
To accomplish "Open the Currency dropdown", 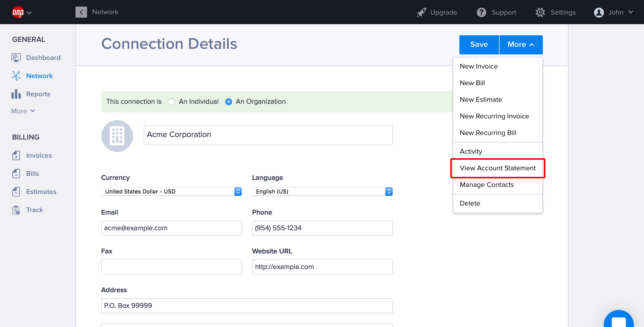I will [x=171, y=191].
